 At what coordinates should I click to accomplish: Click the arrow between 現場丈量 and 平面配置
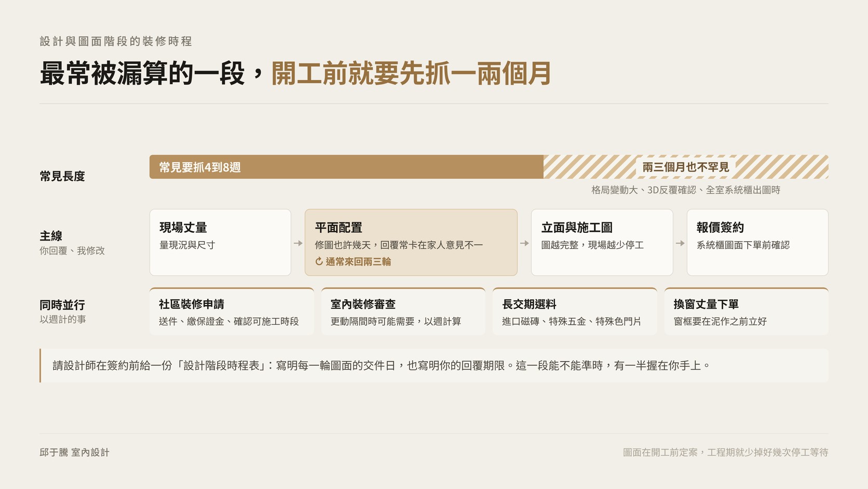tap(298, 243)
